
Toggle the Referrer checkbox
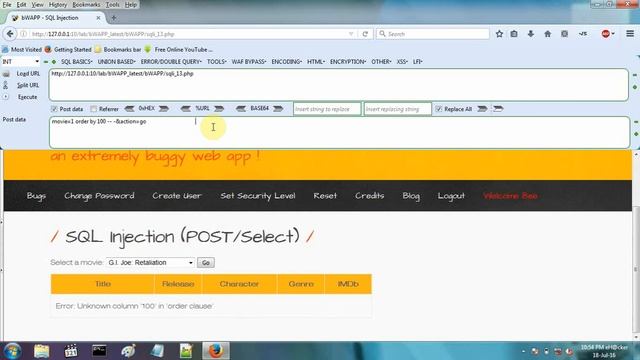(93, 109)
